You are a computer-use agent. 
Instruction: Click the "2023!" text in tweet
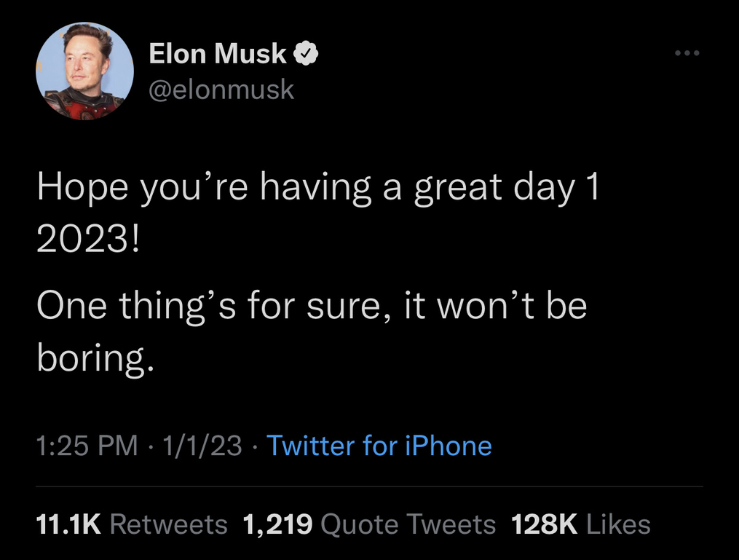(x=88, y=238)
